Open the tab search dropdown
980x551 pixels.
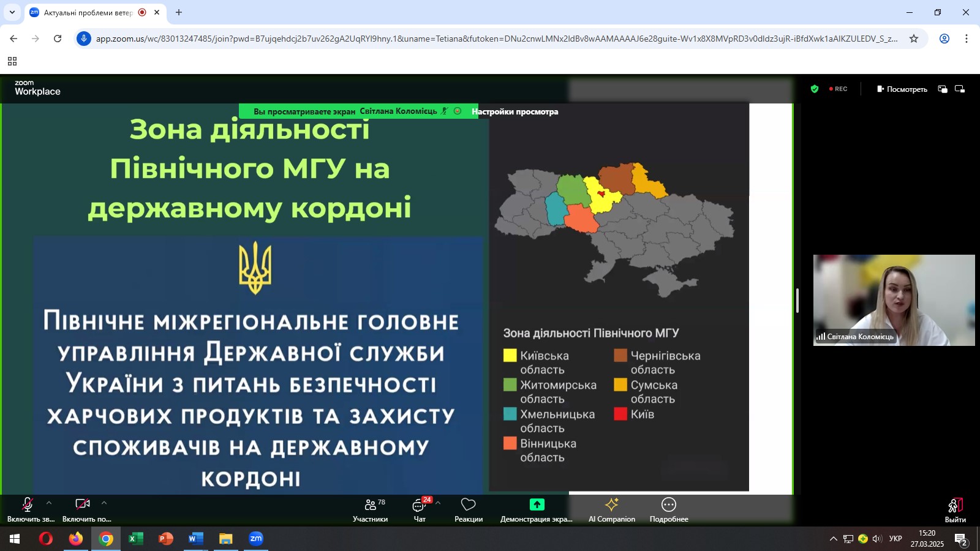12,12
